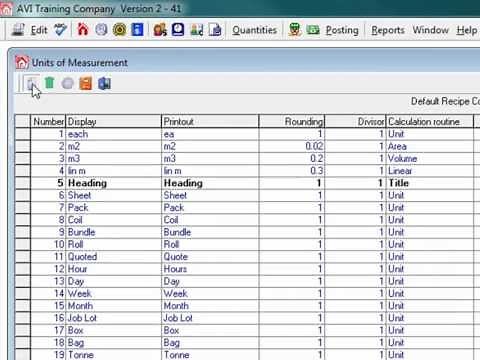
Task: Click the bold 'Heading' Display cell
Action: coord(114,183)
